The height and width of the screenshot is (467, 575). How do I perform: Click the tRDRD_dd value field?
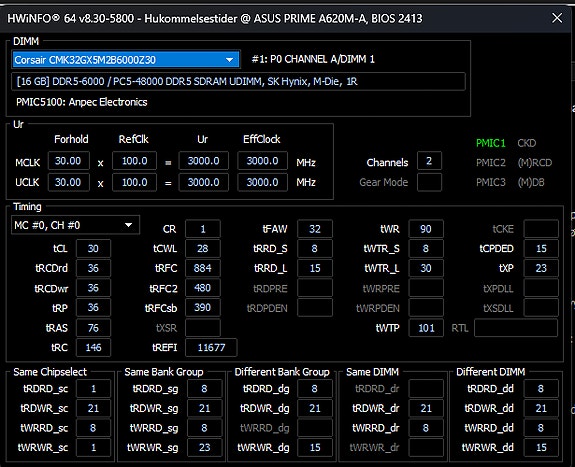tap(541, 388)
